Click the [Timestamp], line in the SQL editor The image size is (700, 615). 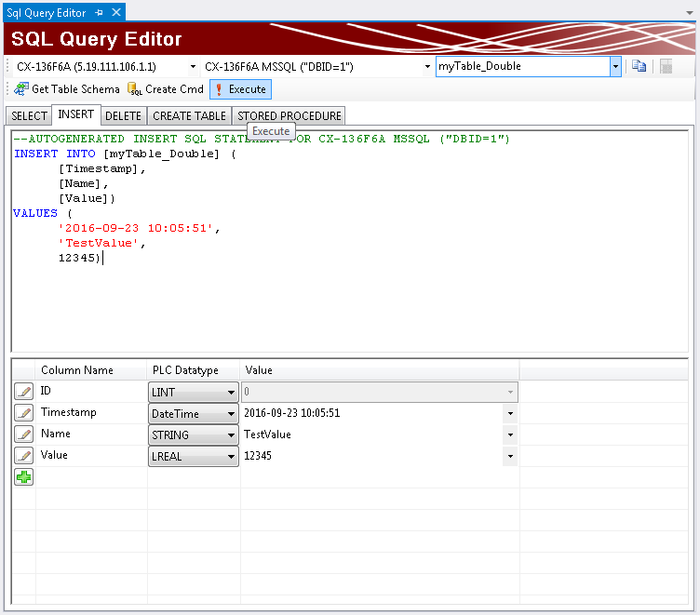click(x=102, y=169)
